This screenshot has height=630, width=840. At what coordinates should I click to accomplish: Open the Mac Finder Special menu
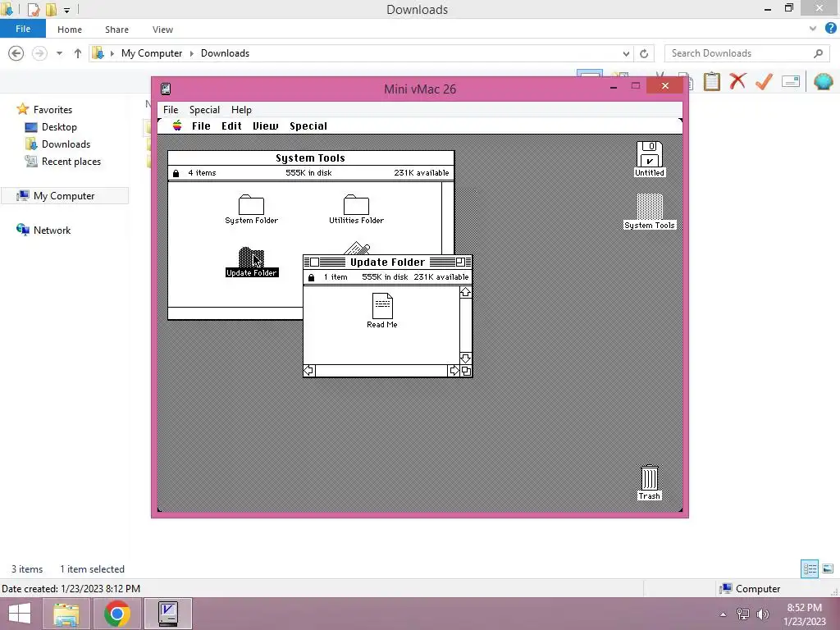pyautogui.click(x=308, y=126)
